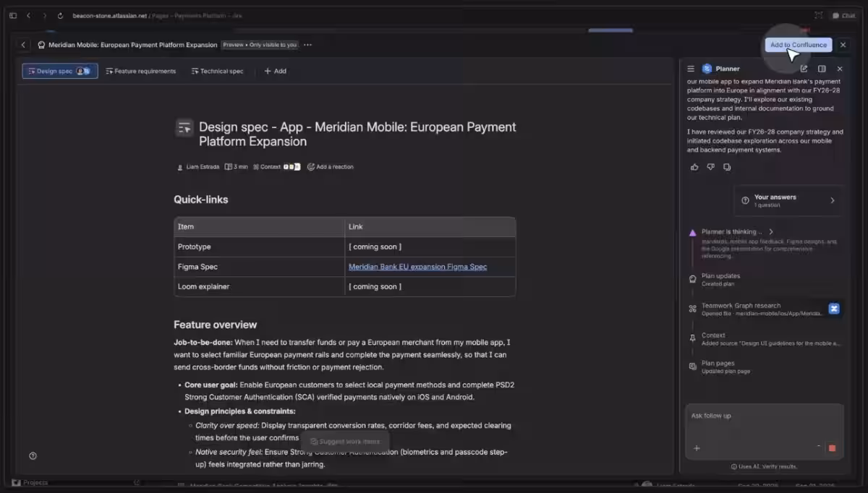This screenshot has height=493, width=868.
Task: Click the browser forward arrow
Action: tap(44, 15)
